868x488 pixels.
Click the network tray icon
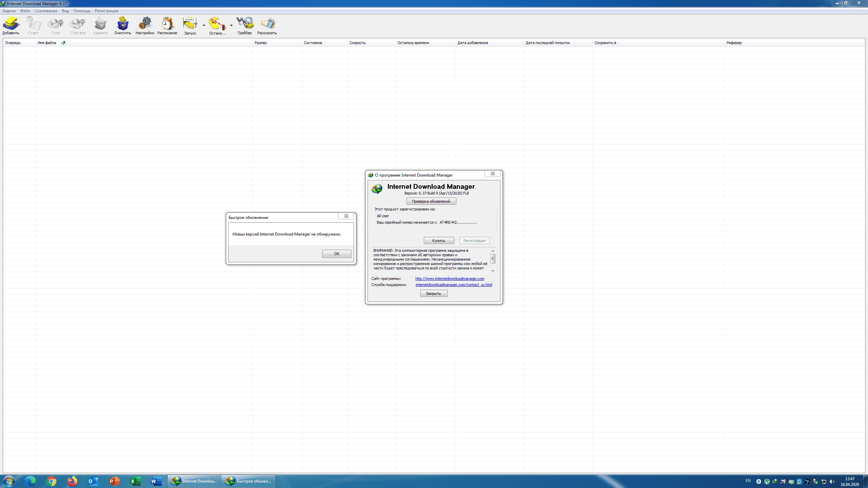pos(824,482)
